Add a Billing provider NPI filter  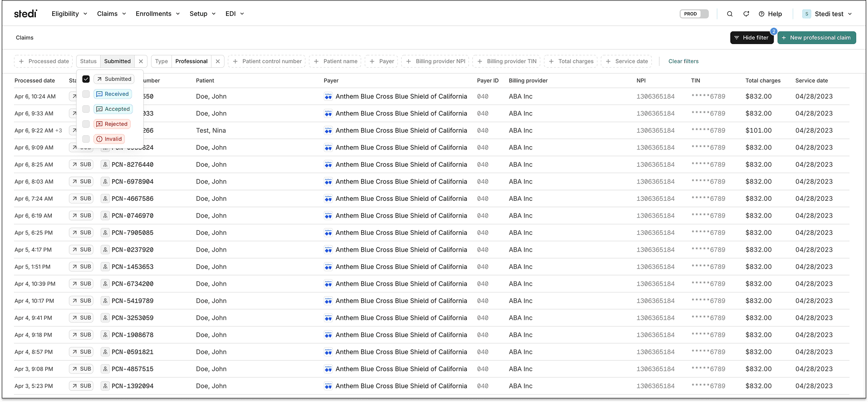435,61
